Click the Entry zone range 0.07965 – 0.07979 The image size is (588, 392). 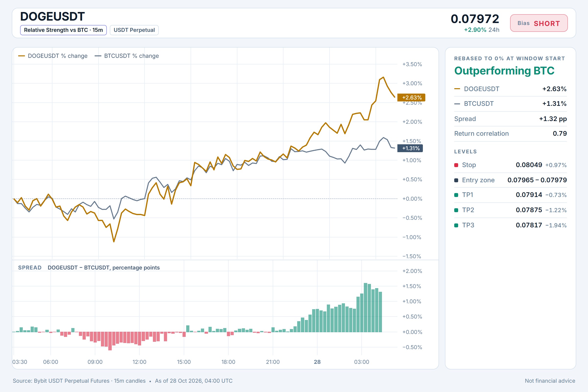[x=537, y=180]
